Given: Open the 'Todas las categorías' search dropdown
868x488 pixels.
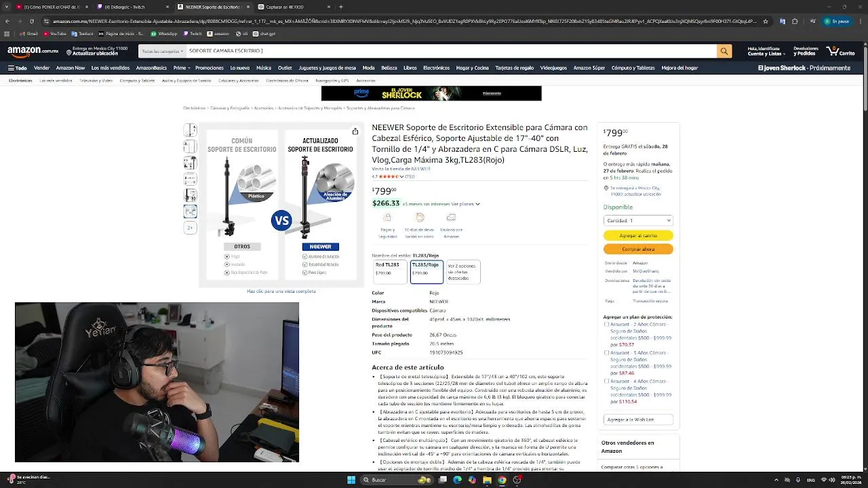Looking at the screenshot, I should [162, 51].
